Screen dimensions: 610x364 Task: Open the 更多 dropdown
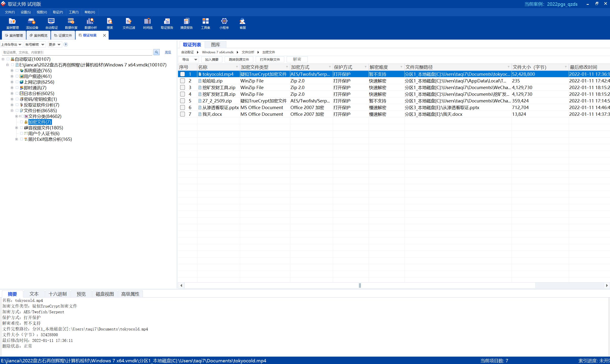[55, 44]
